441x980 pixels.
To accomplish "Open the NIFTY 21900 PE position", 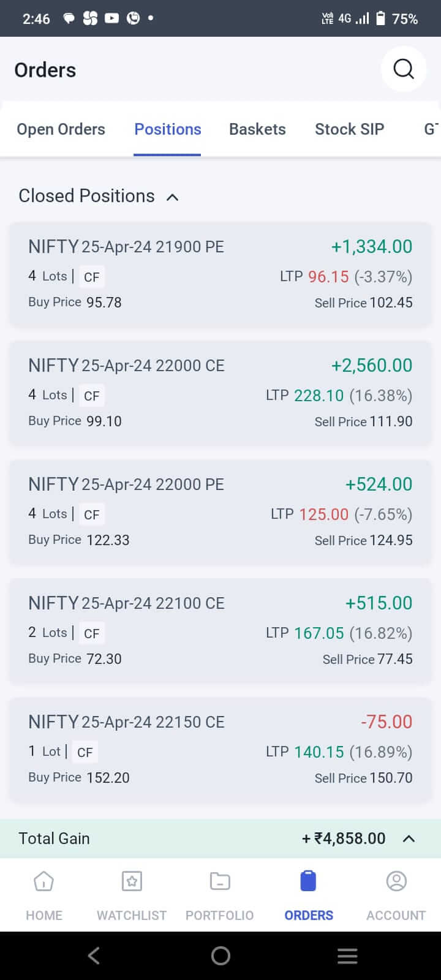I will tap(220, 274).
